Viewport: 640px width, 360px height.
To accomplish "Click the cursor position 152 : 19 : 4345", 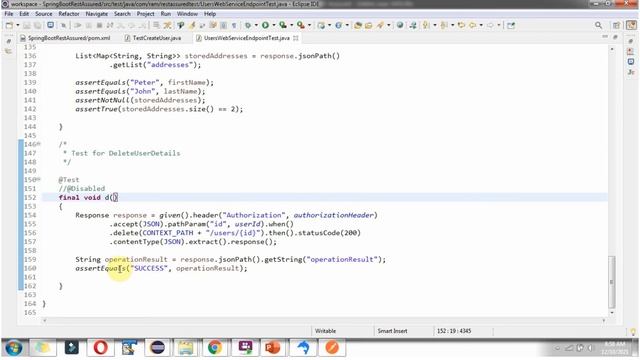I will point(454,331).
